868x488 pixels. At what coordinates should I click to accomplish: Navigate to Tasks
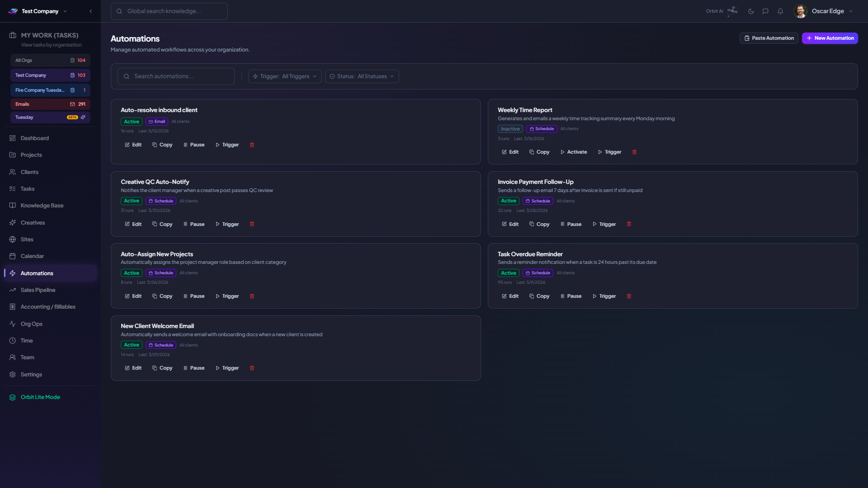click(50, 189)
